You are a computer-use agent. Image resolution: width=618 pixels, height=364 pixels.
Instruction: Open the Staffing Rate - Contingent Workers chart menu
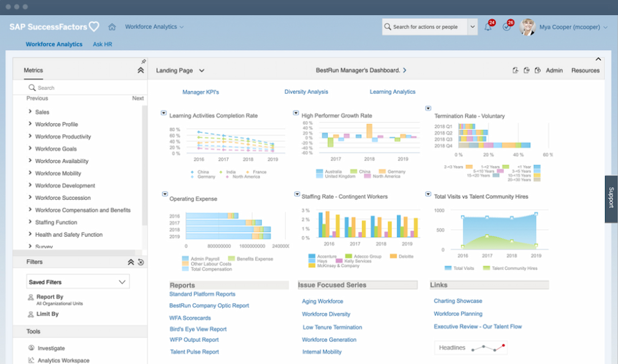(297, 194)
